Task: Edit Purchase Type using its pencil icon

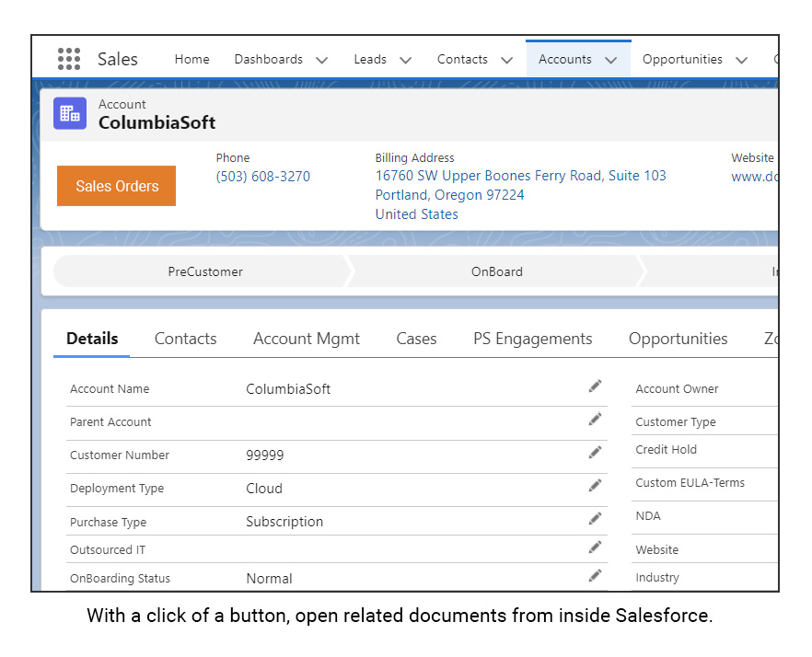Action: tap(595, 518)
